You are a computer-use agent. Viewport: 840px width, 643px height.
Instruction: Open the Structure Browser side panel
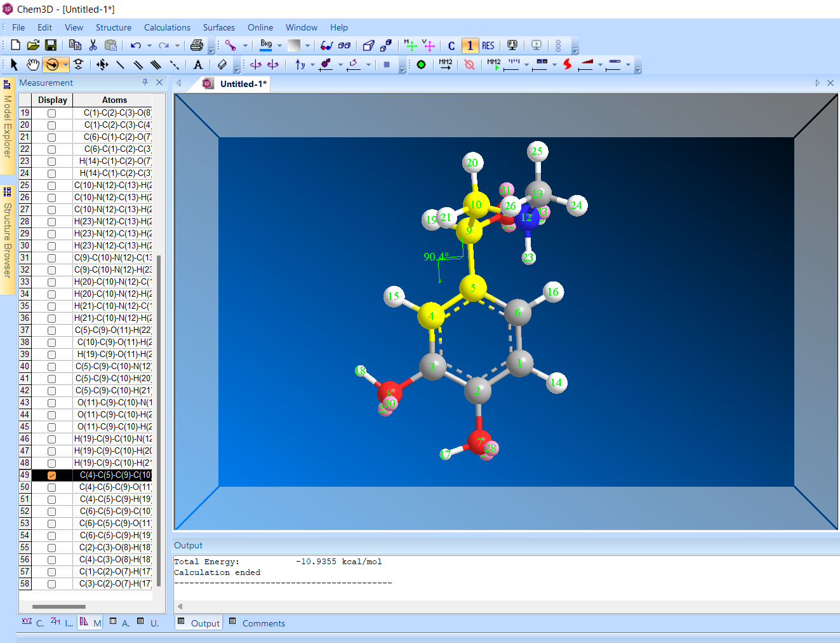[7, 239]
